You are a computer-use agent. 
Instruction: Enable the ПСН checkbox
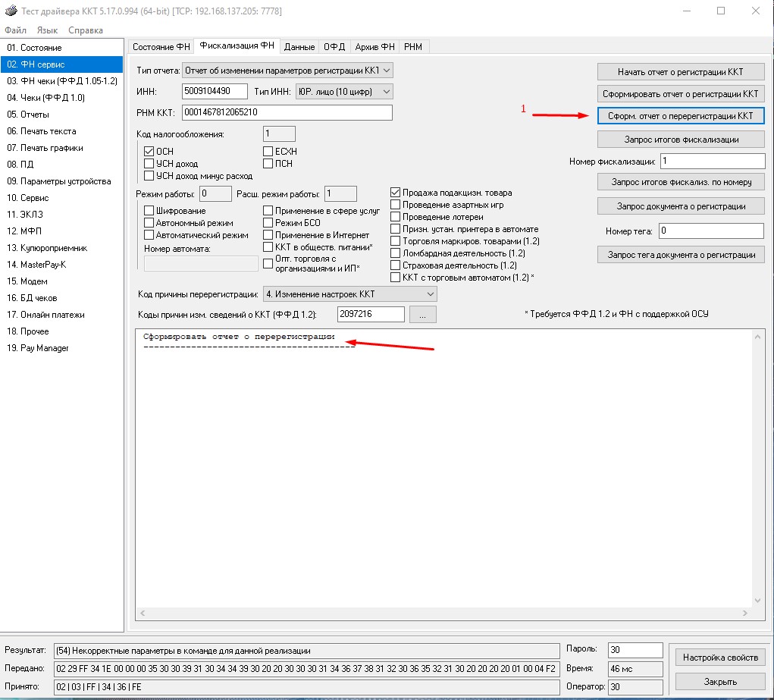[x=268, y=164]
